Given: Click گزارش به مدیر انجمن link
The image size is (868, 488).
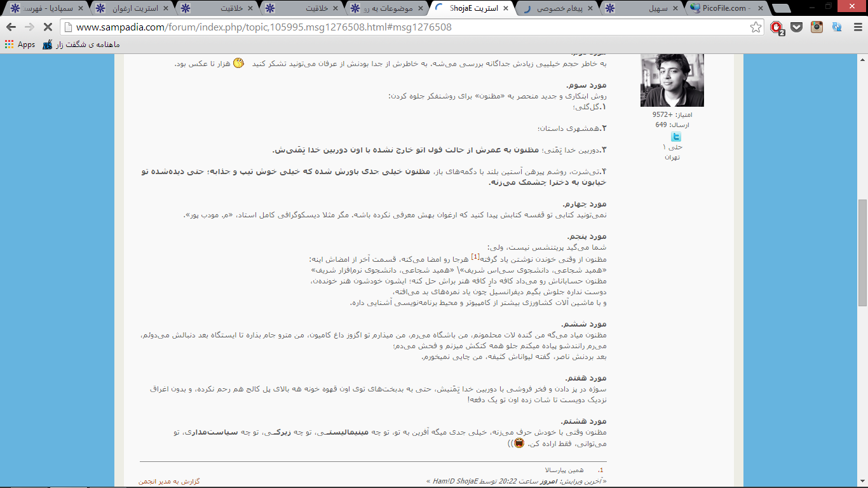Looking at the screenshot, I should coord(169,481).
